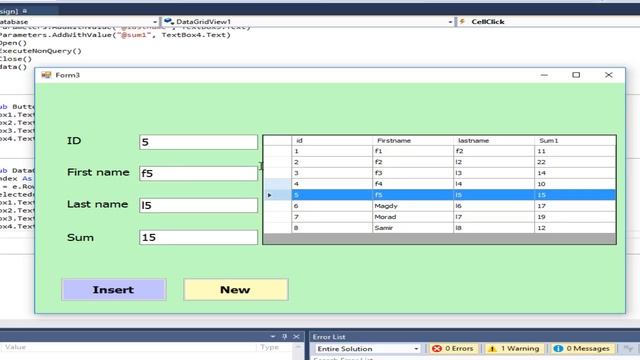Sort grid by Firstname column header
640x360 pixels.
tap(413, 140)
